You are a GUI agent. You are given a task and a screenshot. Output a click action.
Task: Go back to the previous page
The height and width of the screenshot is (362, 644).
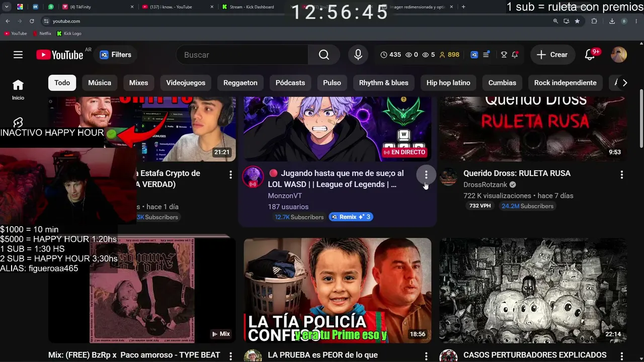coord(8,21)
